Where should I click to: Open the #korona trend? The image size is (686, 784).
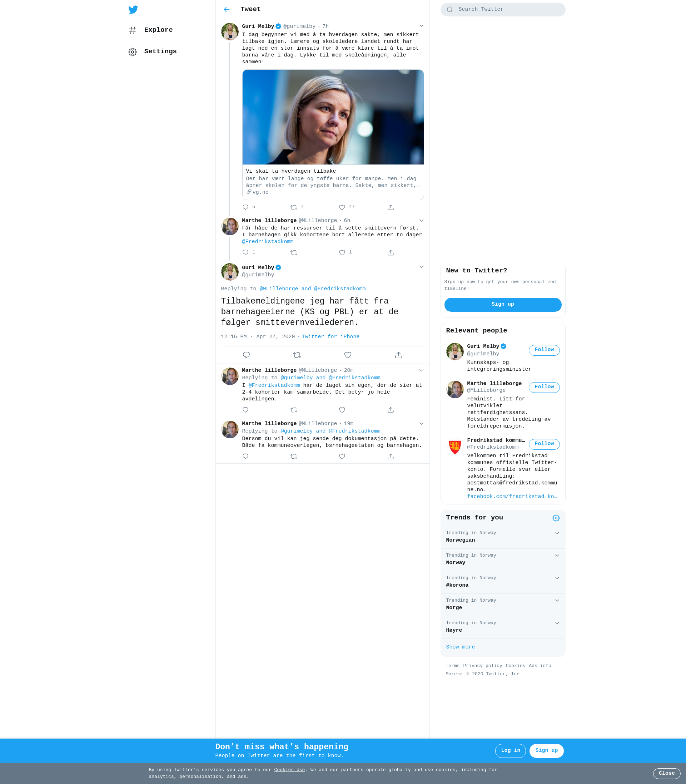point(457,585)
